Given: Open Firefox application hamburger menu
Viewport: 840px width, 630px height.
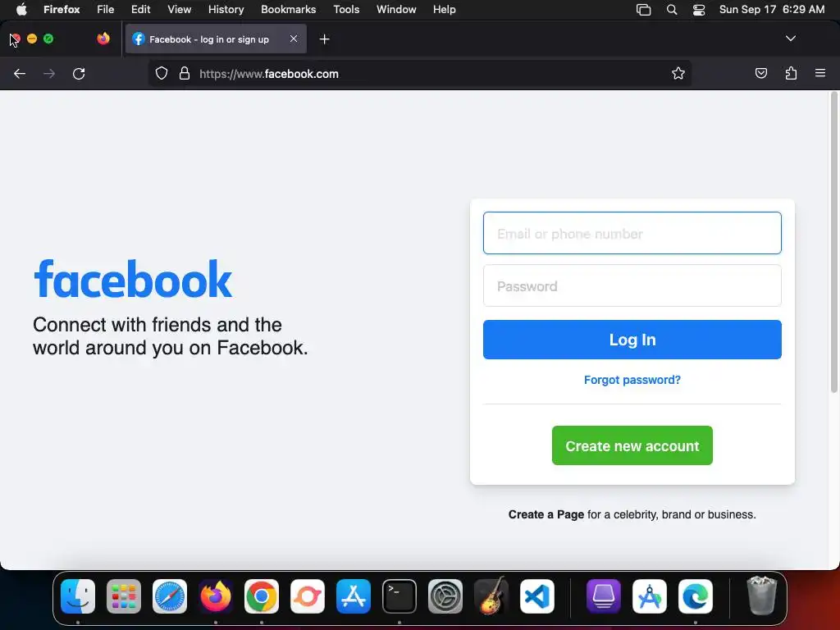Looking at the screenshot, I should point(820,73).
